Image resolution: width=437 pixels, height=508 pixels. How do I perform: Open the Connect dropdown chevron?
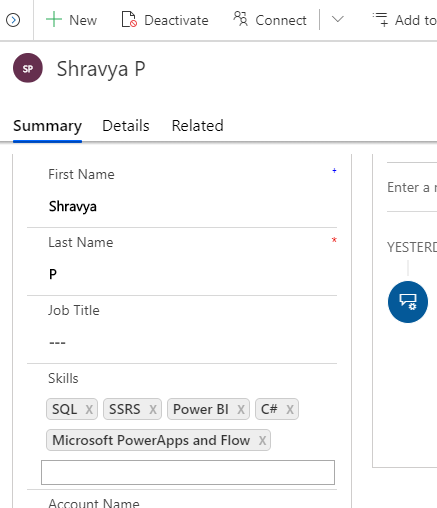click(338, 19)
